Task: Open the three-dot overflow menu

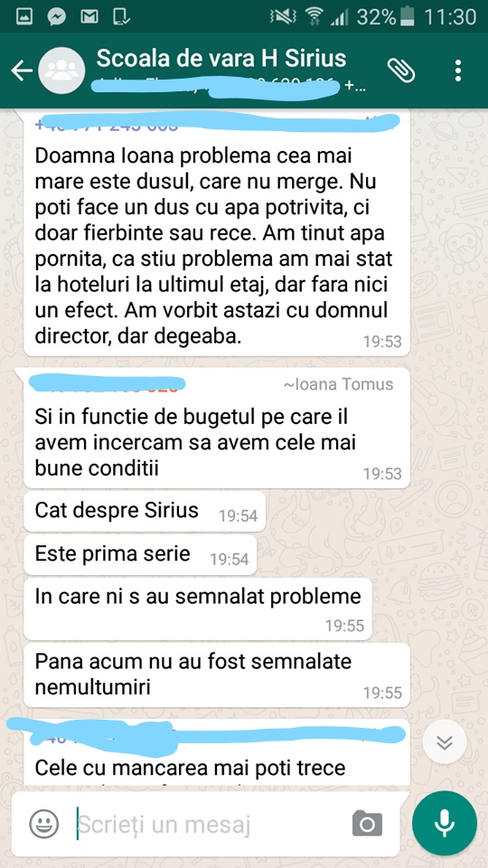Action: coord(457,71)
